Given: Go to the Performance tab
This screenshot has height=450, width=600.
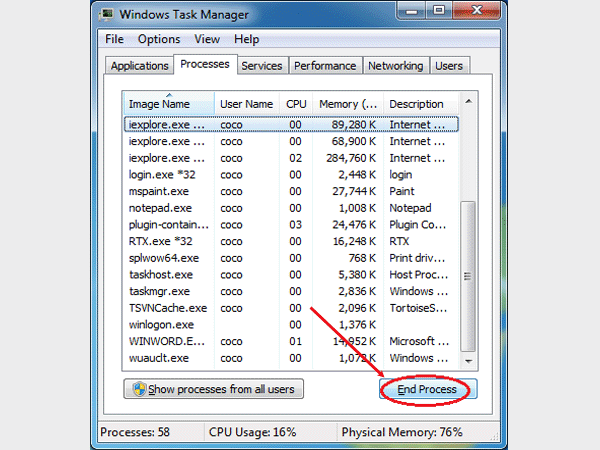Looking at the screenshot, I should point(325,66).
